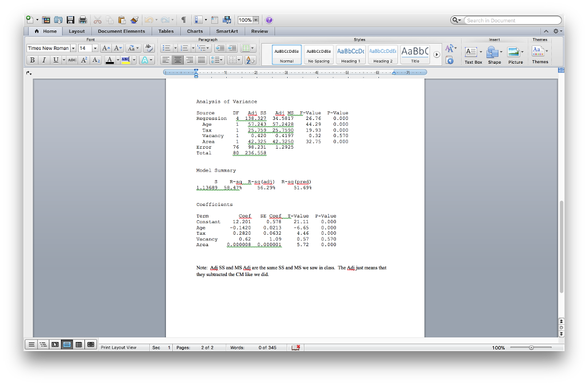Toggle Italic formatting
The height and width of the screenshot is (385, 588).
(44, 60)
